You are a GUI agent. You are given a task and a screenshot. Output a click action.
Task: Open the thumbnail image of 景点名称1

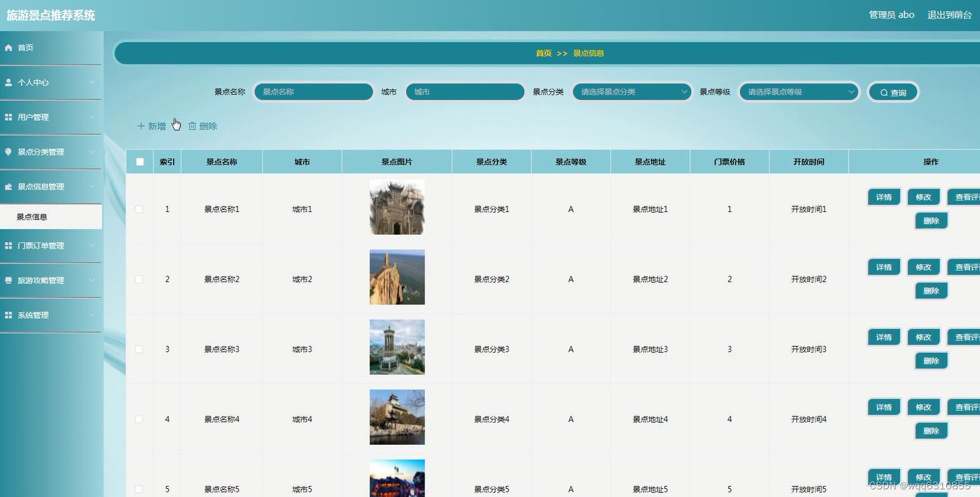point(397,207)
